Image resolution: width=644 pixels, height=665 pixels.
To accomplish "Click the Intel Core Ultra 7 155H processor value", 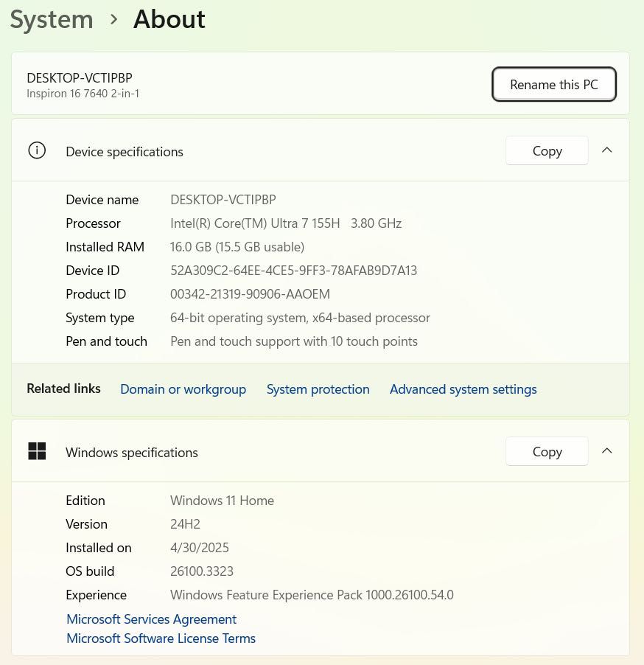I will pos(286,223).
